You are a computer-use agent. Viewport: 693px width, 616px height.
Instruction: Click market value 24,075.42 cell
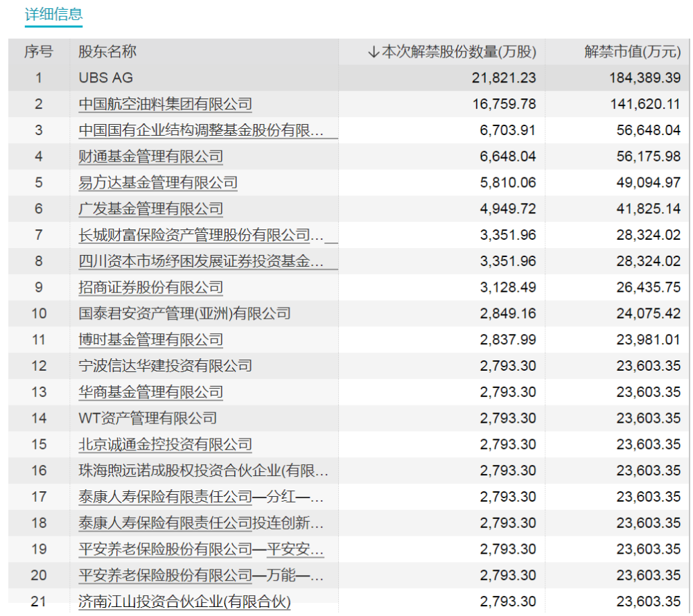point(649,314)
